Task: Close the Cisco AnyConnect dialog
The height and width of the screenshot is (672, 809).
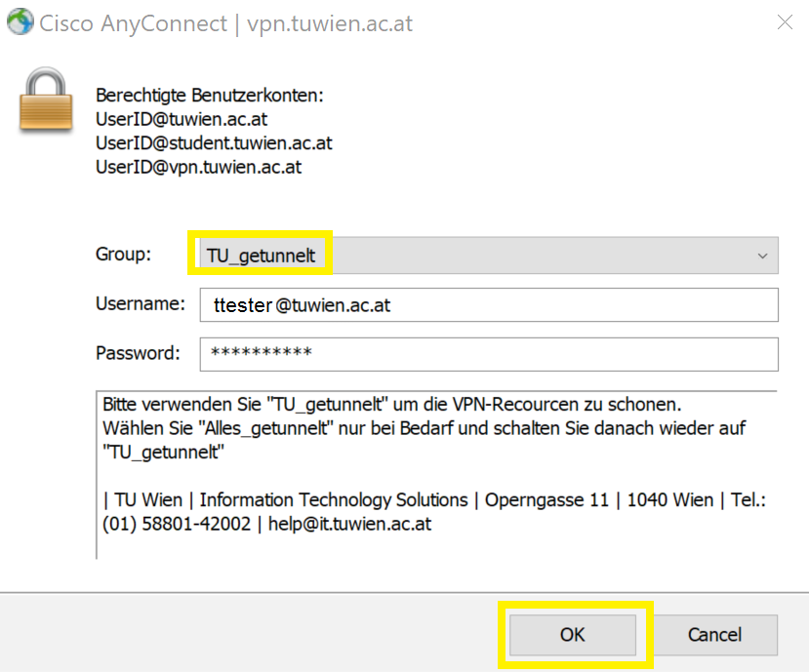Action: [785, 22]
